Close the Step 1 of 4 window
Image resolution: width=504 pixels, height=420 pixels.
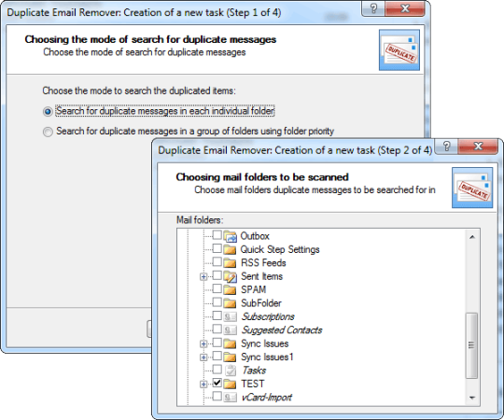[405, 8]
